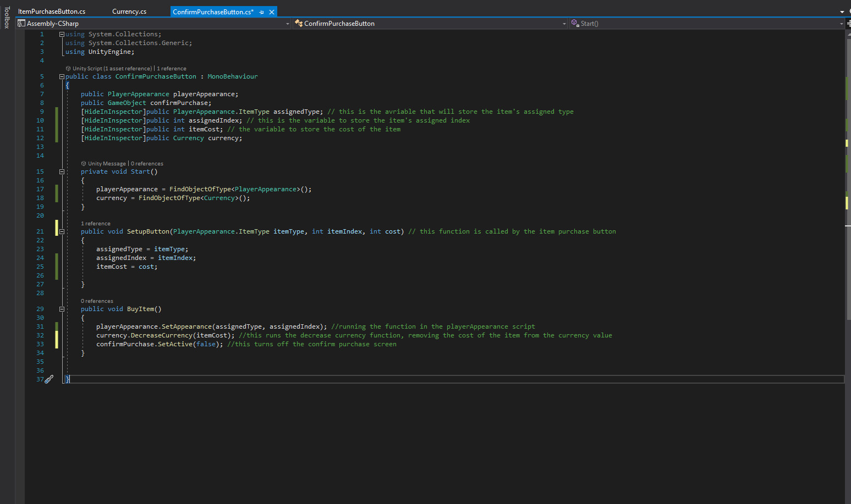Click closing brace on line 37
Screen dimensions: 851x504
click(x=68, y=379)
